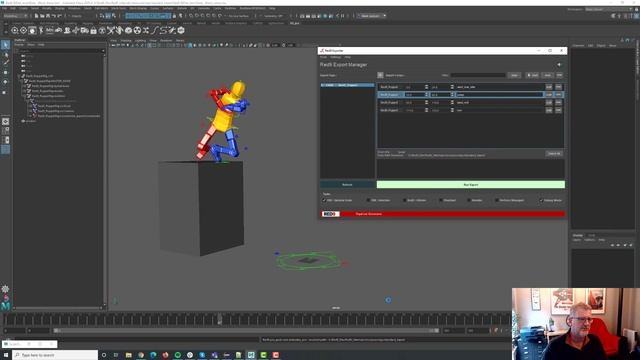
Task: Toggle the first FBX checkbox in Tools row
Action: (324, 200)
